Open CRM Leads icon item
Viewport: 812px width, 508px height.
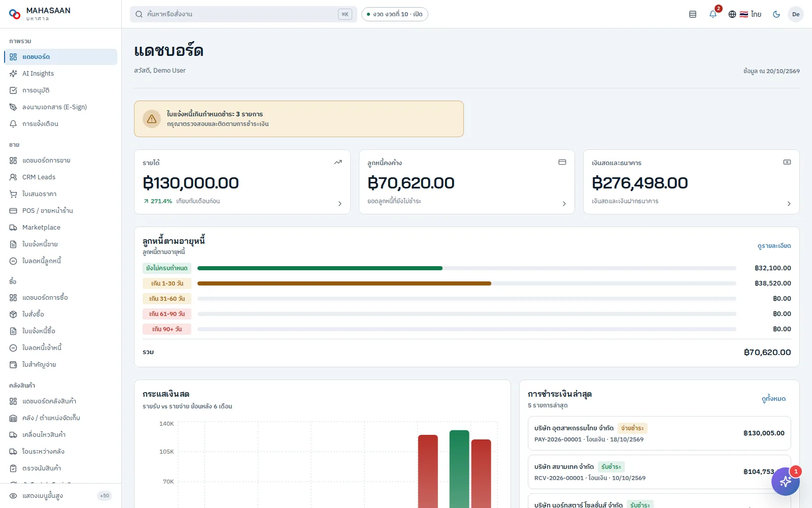(60, 177)
